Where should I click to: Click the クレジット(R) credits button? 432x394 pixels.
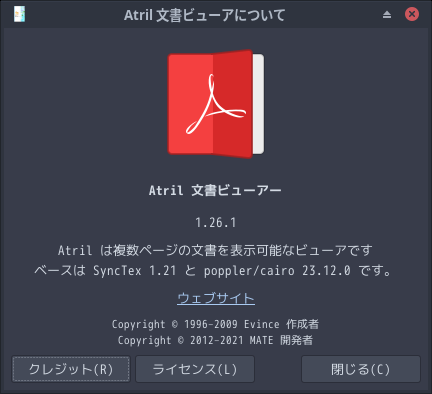tap(71, 369)
